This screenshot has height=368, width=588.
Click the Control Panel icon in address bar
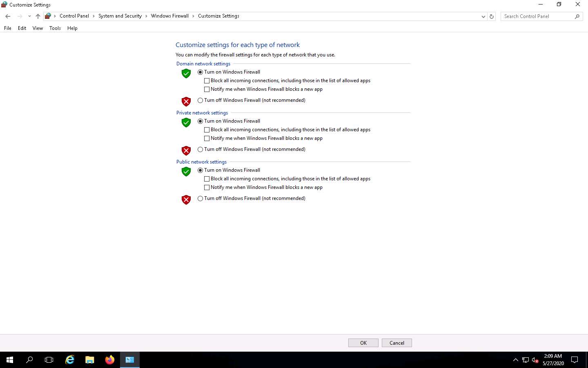pyautogui.click(x=48, y=16)
